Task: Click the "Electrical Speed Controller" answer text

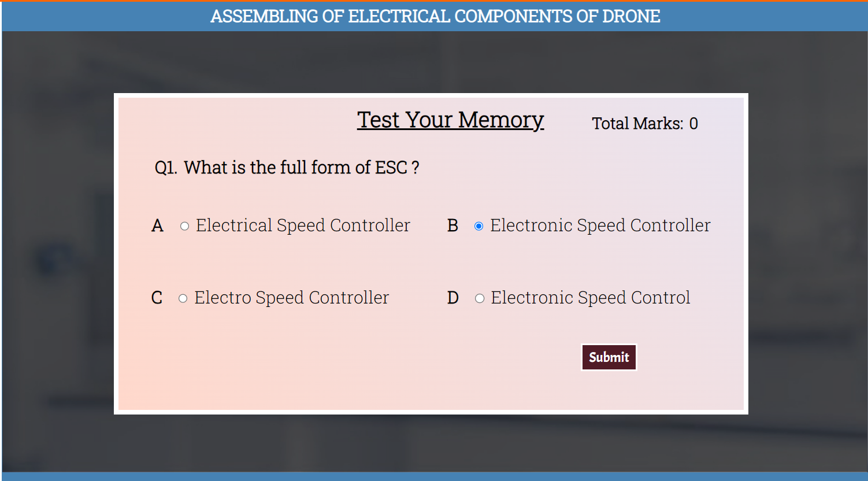Action: 303,225
